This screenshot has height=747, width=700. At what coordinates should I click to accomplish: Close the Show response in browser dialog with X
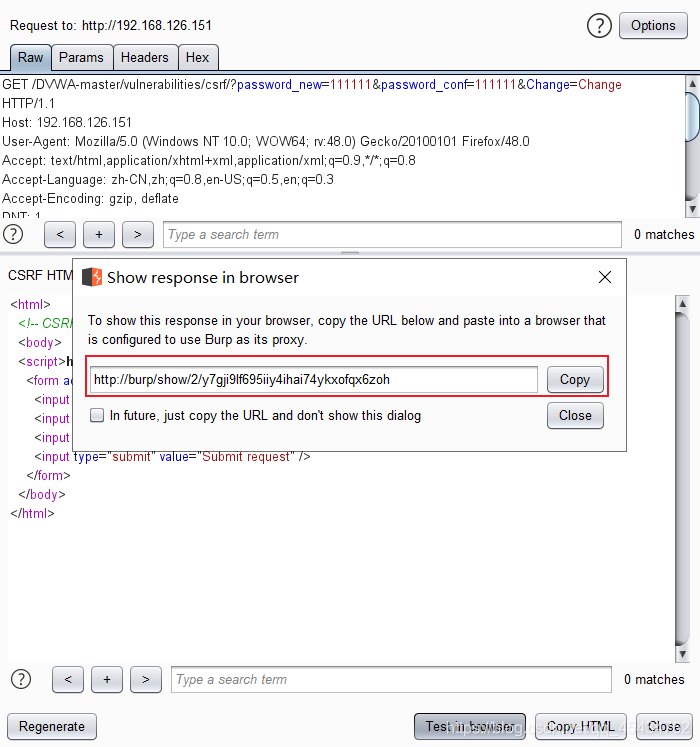tap(605, 277)
